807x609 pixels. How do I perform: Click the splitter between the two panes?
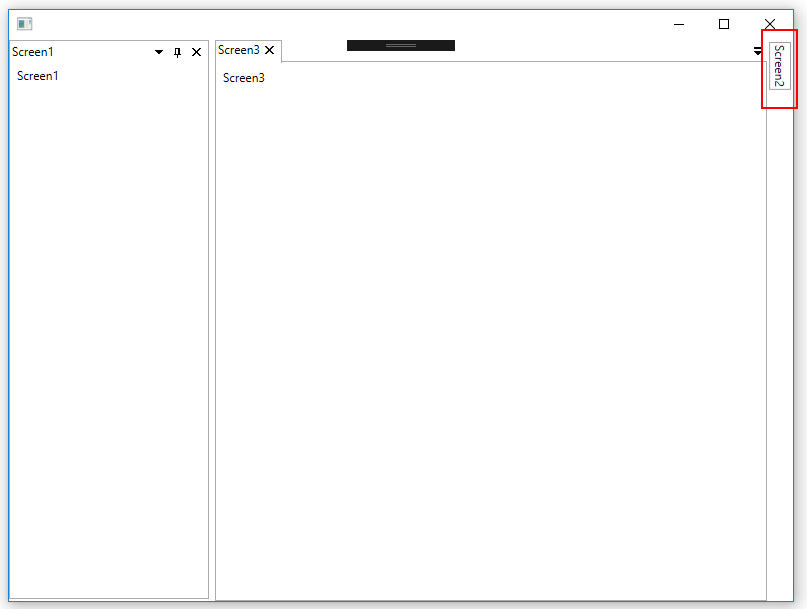(x=209, y=320)
